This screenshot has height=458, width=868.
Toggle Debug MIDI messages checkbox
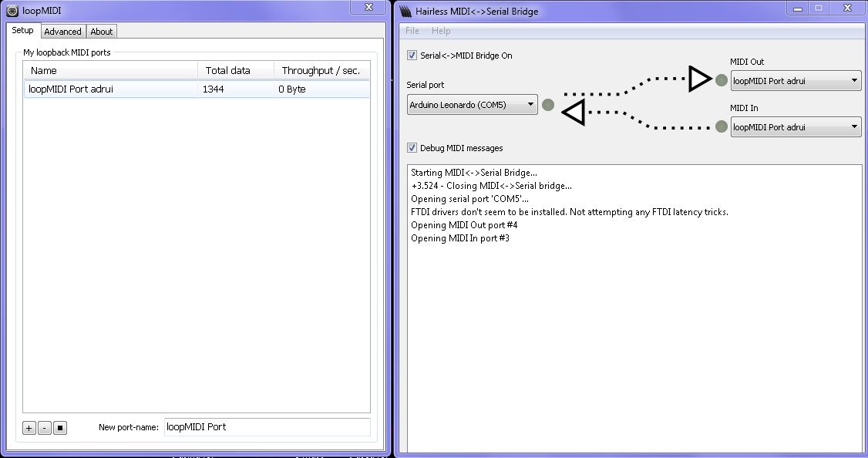[x=412, y=147]
